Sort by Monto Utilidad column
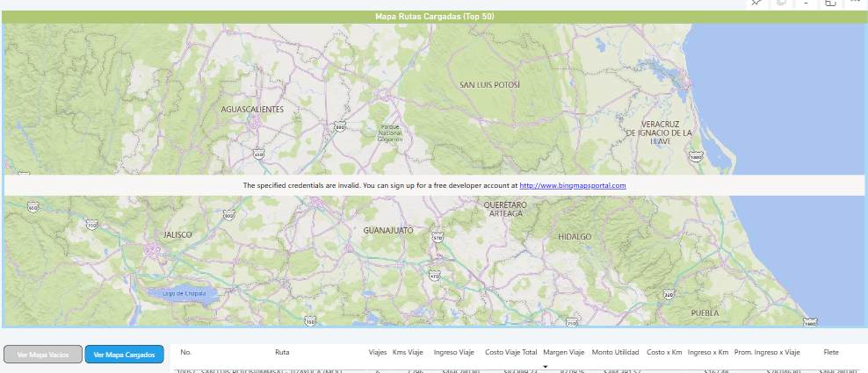 coord(615,353)
